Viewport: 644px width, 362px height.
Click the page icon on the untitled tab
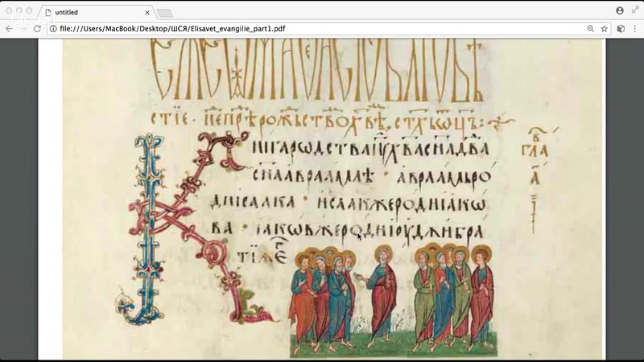(x=48, y=13)
